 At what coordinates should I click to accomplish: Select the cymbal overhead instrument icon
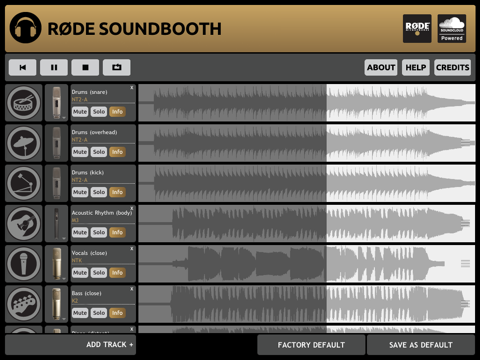(x=24, y=143)
